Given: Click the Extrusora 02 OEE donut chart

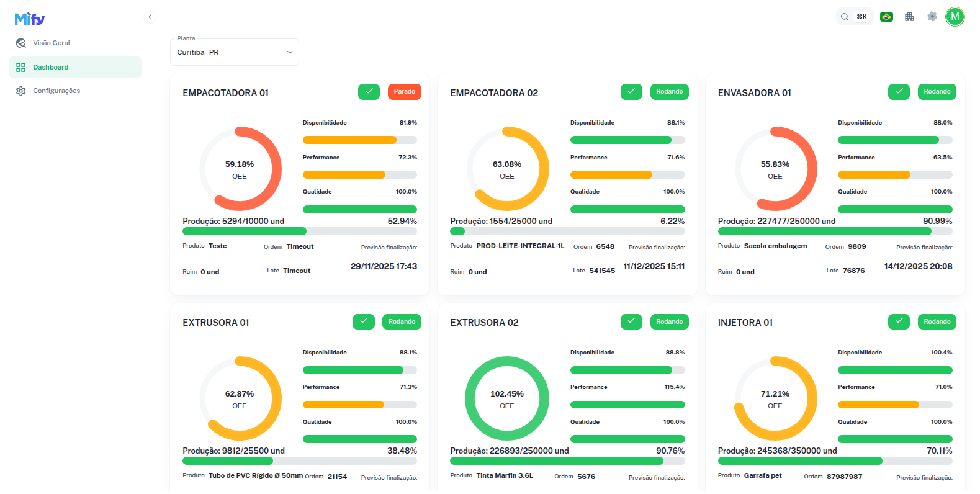Looking at the screenshot, I should tap(507, 398).
